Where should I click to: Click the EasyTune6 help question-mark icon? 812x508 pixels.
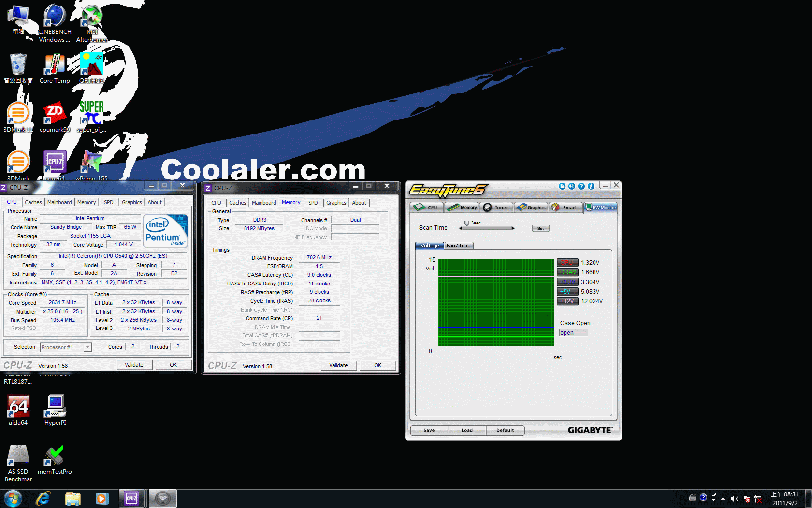tap(581, 186)
